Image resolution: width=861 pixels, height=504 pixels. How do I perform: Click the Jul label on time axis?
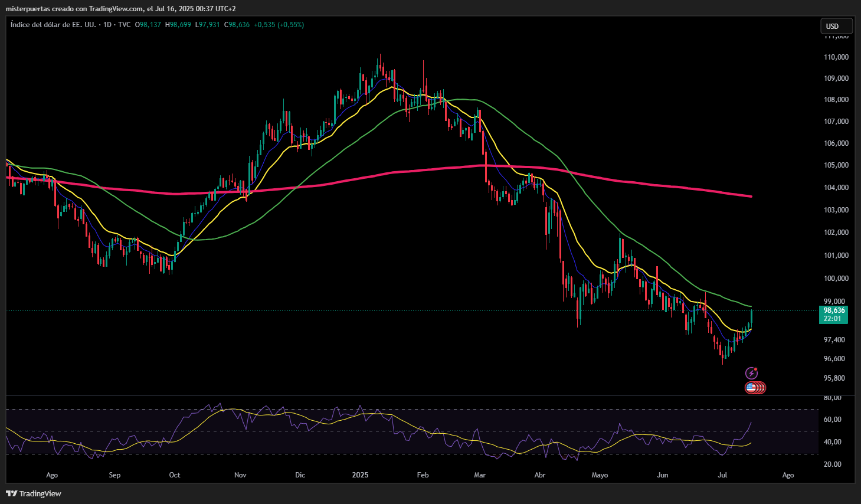722,475
